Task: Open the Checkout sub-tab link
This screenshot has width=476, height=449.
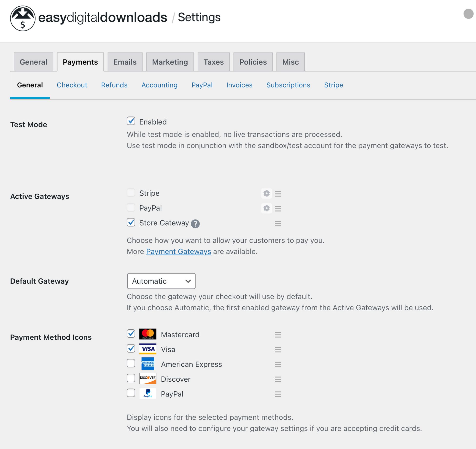Action: (x=72, y=85)
